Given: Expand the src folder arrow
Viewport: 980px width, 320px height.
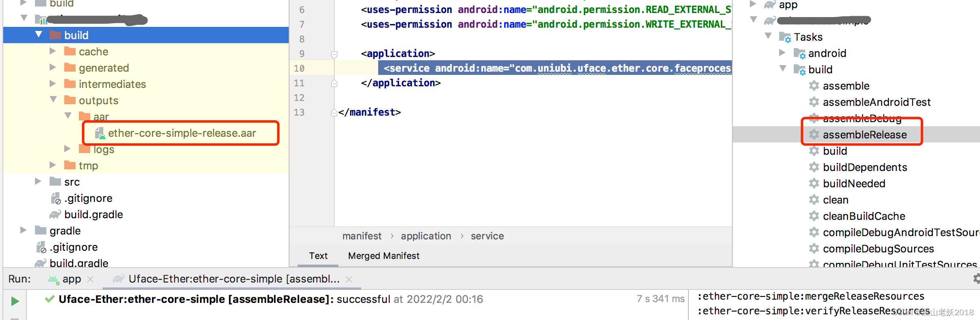Looking at the screenshot, I should click(38, 181).
